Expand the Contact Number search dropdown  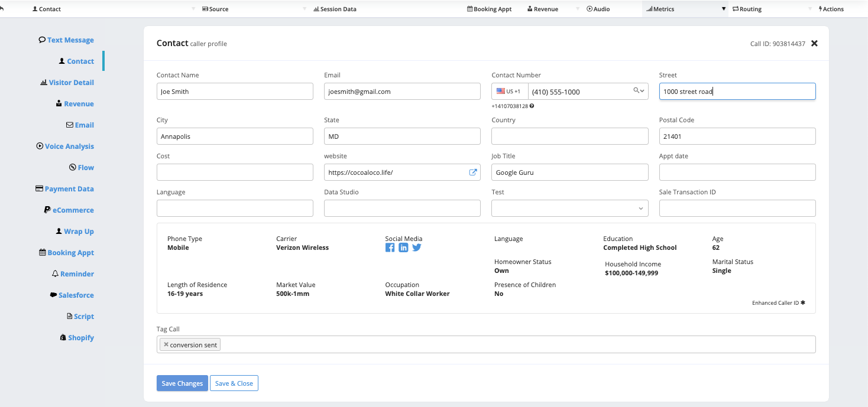pyautogui.click(x=639, y=91)
